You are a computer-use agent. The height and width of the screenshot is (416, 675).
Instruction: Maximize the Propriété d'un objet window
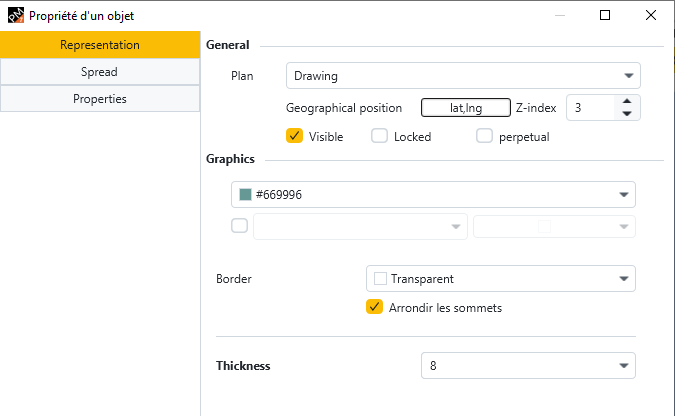click(605, 16)
